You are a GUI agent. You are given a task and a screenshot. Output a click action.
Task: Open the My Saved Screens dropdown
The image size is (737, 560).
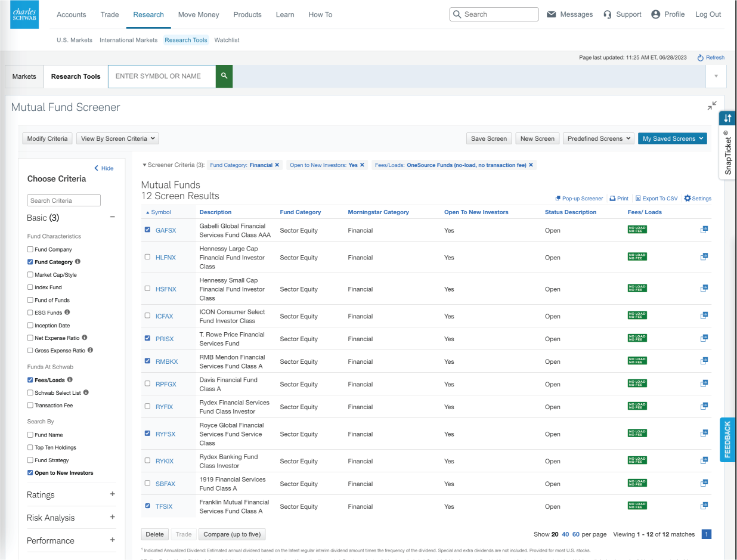point(672,138)
